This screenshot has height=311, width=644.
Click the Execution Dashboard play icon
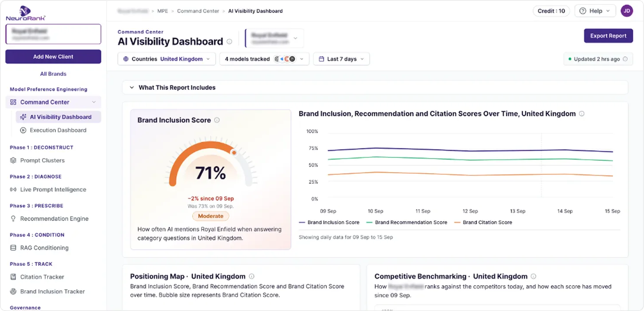tap(23, 130)
